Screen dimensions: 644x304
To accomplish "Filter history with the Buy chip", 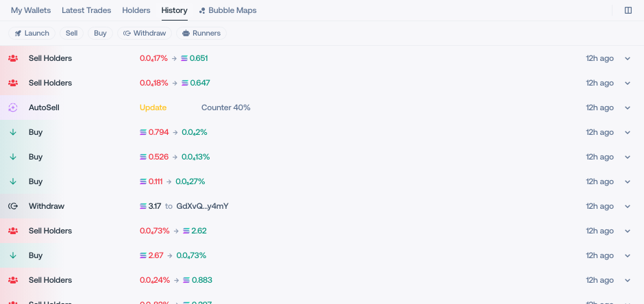I will tap(100, 34).
